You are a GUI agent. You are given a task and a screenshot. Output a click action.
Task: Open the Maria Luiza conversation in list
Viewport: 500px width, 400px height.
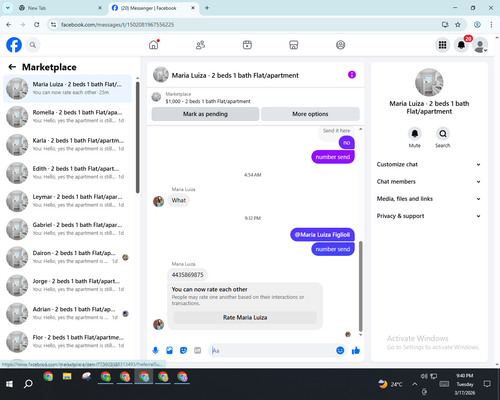click(67, 88)
